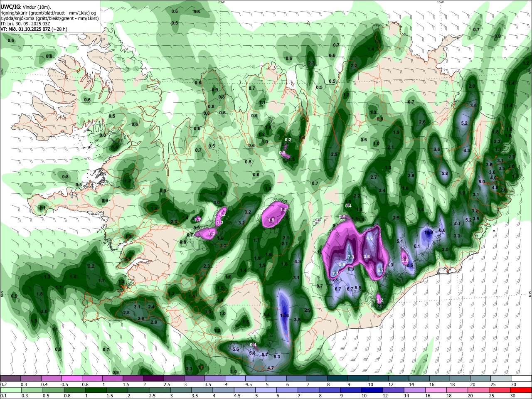Click the precipitation value '4.7' on the south coast

271,368
